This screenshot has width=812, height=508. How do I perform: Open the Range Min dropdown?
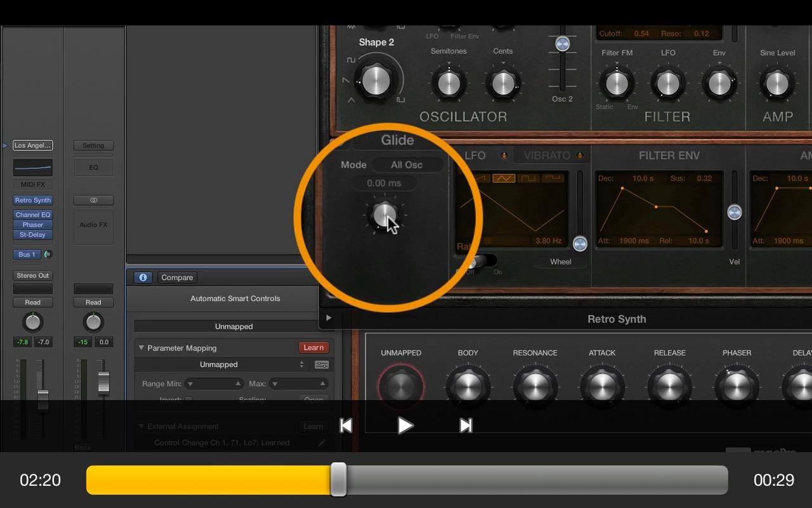(x=214, y=384)
